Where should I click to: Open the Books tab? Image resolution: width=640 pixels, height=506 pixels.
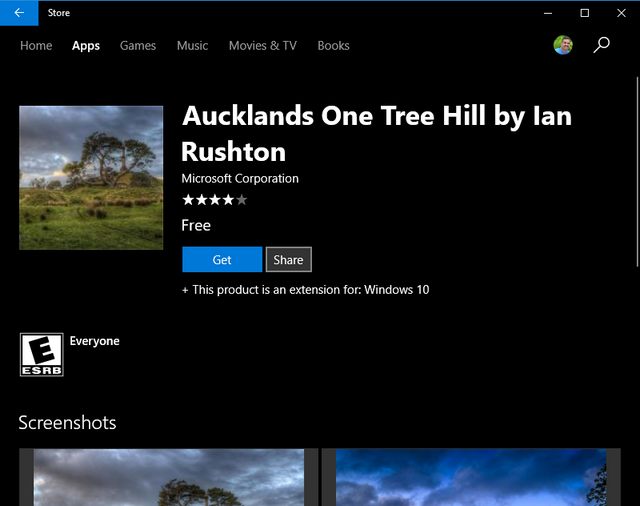point(333,46)
